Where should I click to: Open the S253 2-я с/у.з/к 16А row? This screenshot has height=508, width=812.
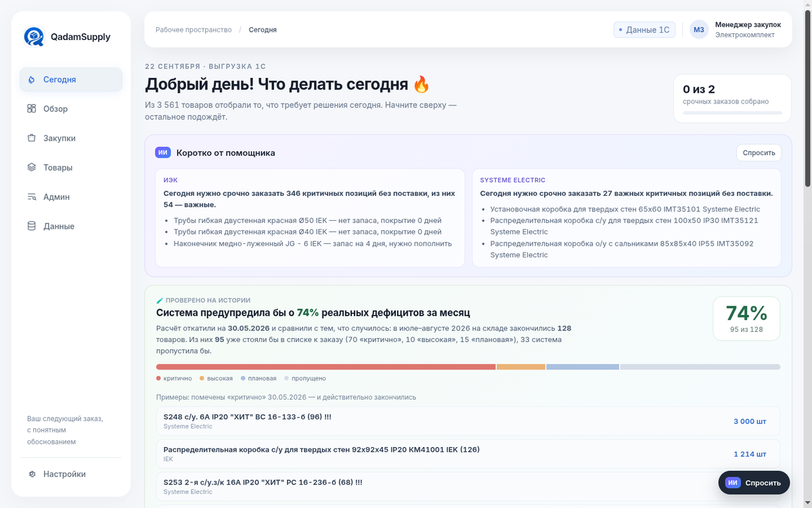(468, 486)
